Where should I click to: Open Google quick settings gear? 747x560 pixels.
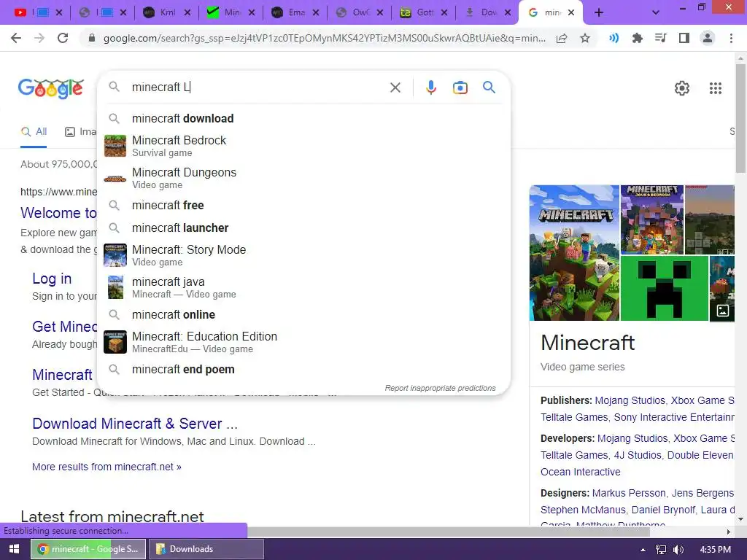[682, 88]
